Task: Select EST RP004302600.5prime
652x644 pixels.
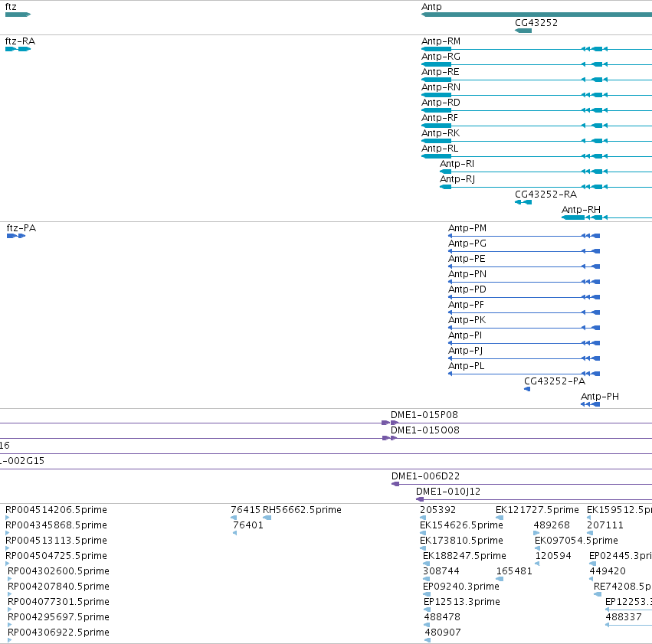Action: click(58, 571)
